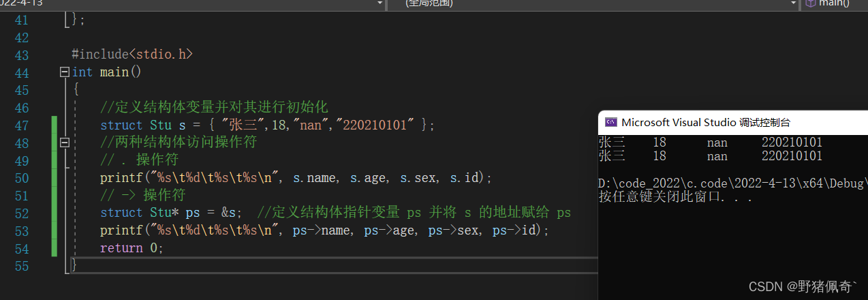This screenshot has width=868, height=300.
Task: Click the return 0 statement
Action: click(x=131, y=248)
